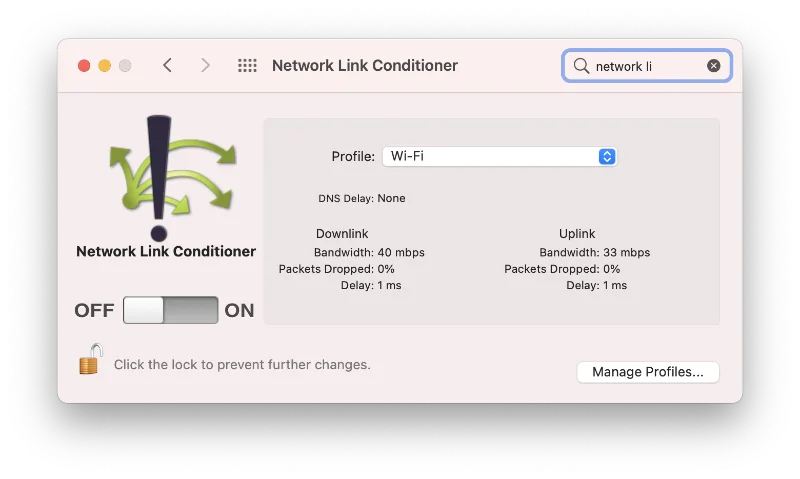Screen dimensions: 800x479
Task: Toggle the Network Link Conditioner OFF/ON switch
Action: pyautogui.click(x=170, y=310)
